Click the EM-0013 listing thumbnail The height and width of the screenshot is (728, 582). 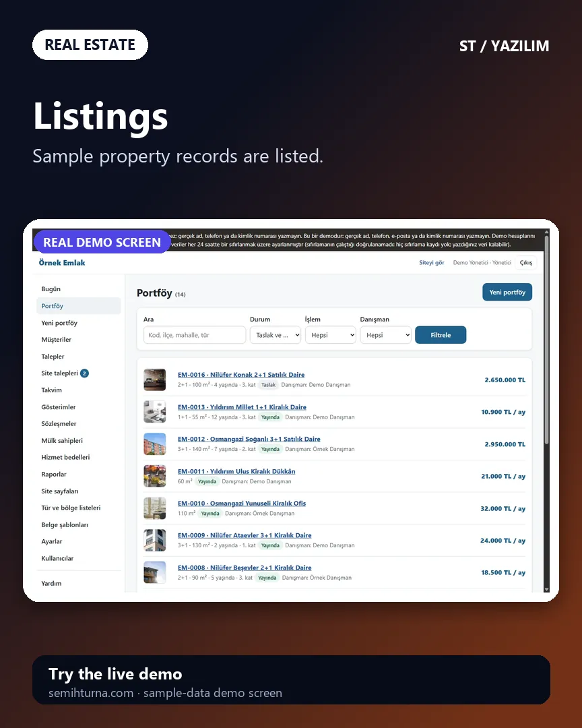[x=154, y=412]
